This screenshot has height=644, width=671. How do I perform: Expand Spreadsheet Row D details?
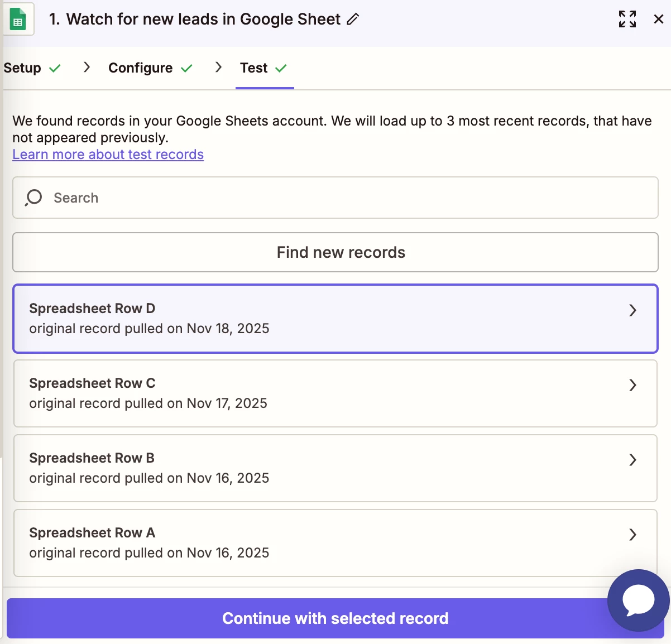tap(632, 310)
